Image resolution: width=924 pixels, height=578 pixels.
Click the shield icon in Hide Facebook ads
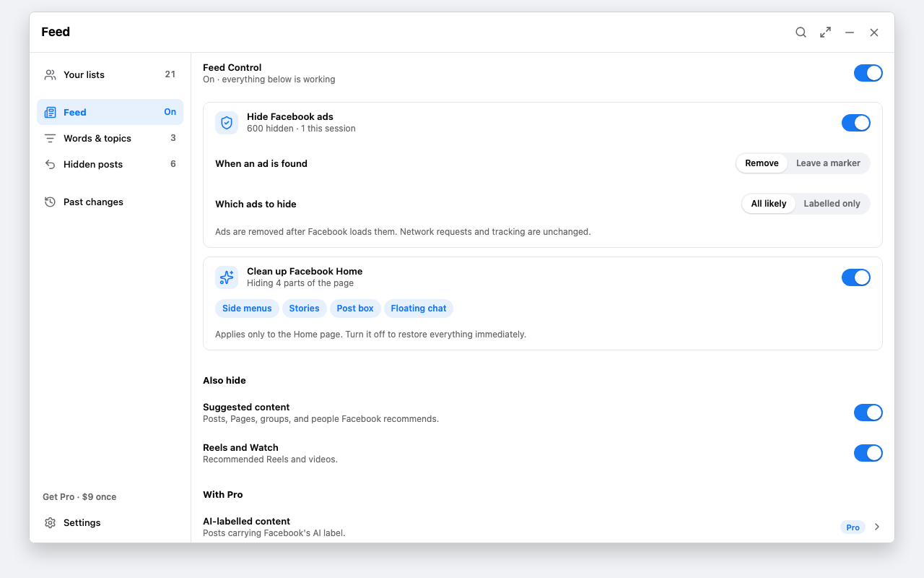click(x=227, y=123)
